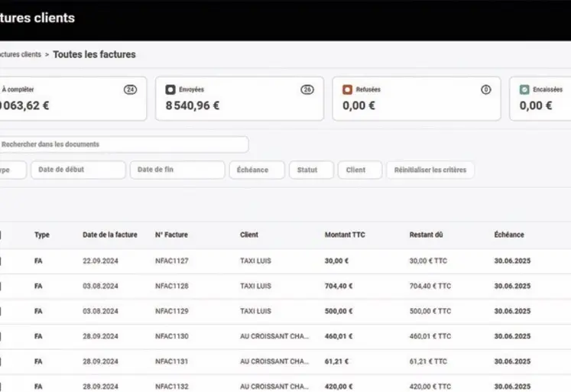Click TAXI LUIS client on NFAC1127 row

click(x=255, y=261)
